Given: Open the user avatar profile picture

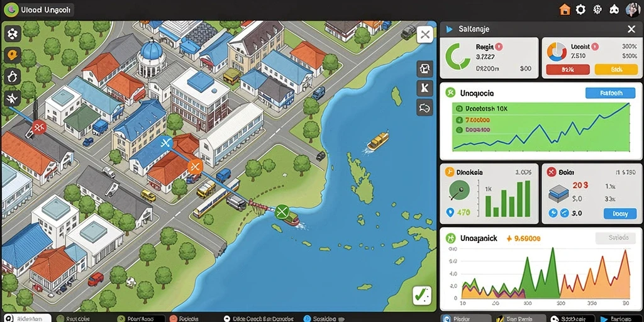Looking at the screenshot, I should 632,9.
